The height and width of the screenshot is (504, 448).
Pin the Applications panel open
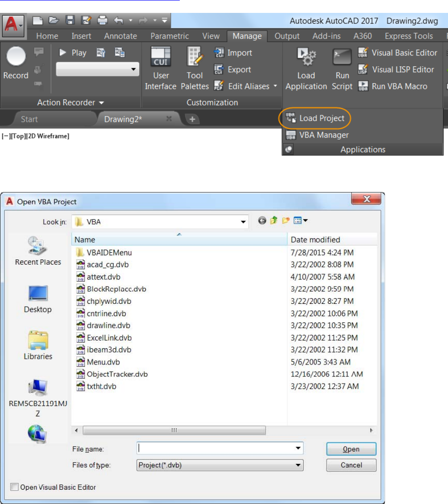click(x=288, y=150)
